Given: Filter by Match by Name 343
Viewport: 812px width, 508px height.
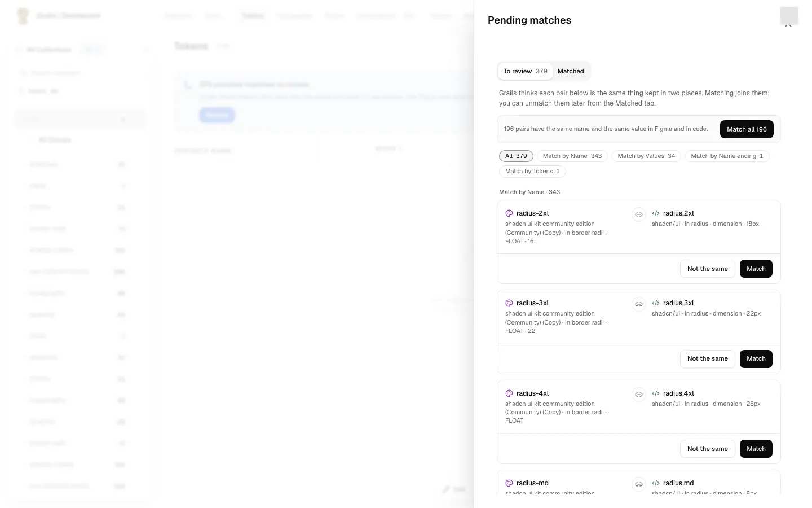Looking at the screenshot, I should click(572, 156).
